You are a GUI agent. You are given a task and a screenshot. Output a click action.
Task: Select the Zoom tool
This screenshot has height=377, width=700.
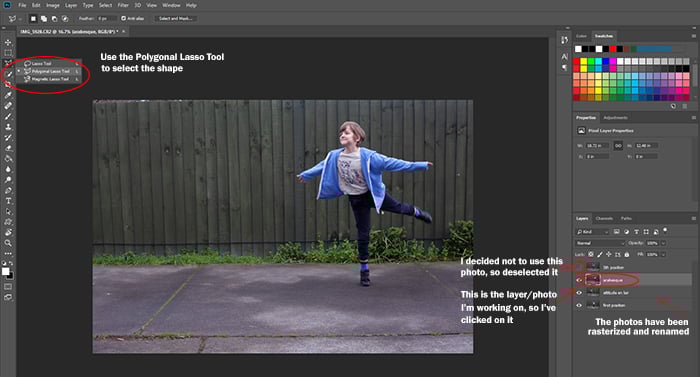coord(8,243)
